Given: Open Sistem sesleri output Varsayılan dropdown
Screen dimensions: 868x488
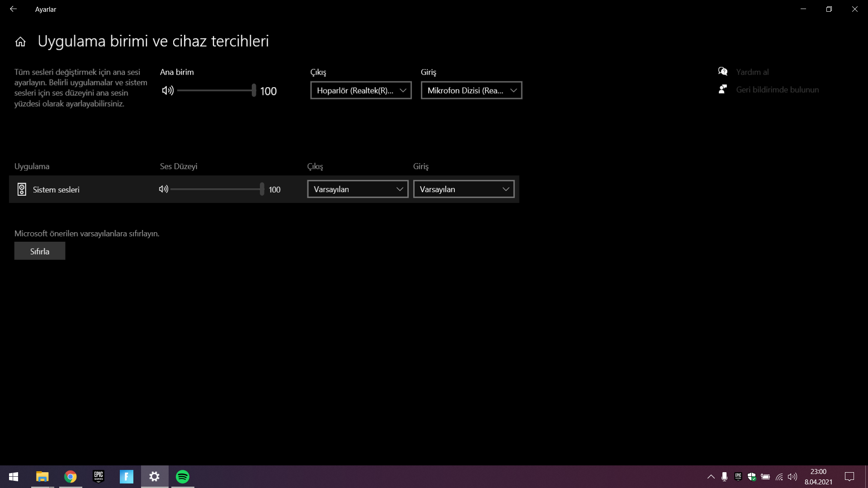Looking at the screenshot, I should tap(358, 189).
